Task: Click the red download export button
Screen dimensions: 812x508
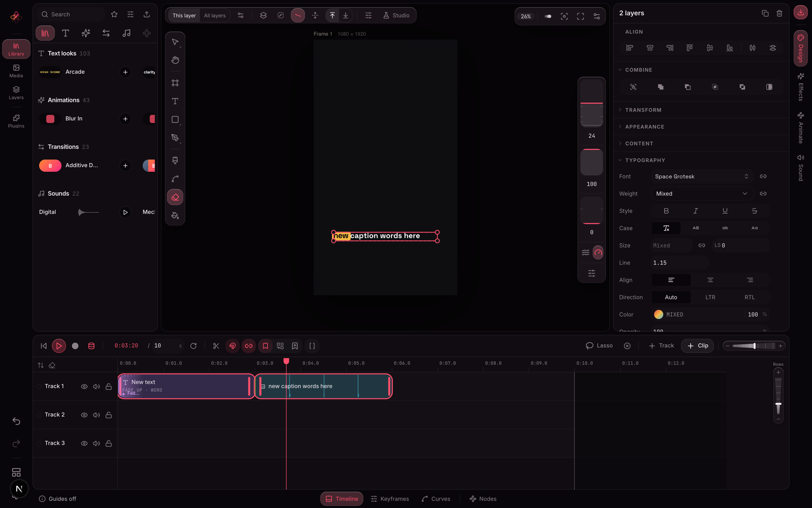Action: [x=800, y=13]
